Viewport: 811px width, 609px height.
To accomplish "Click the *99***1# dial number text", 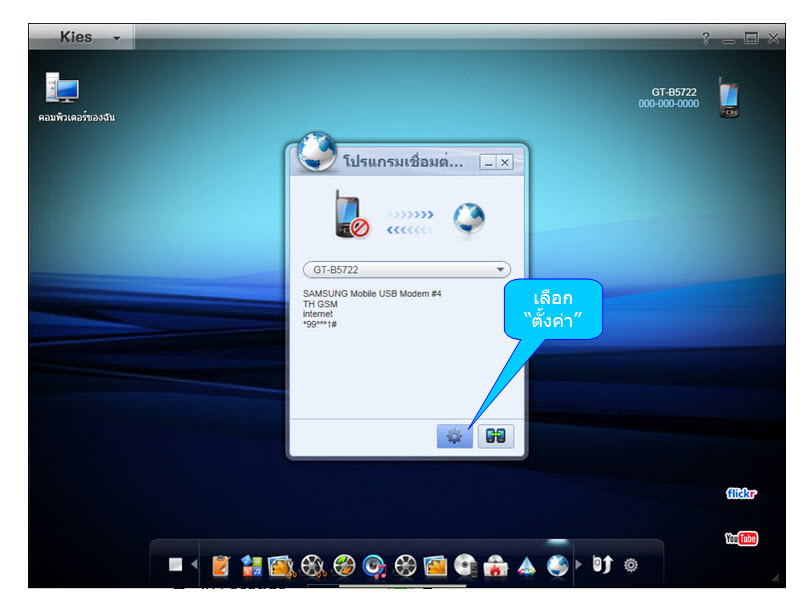I will pyautogui.click(x=320, y=324).
